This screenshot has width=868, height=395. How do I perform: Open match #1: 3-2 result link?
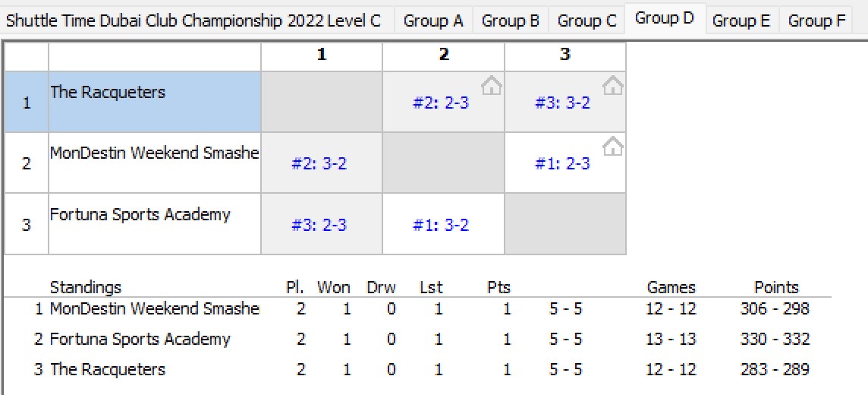[441, 225]
